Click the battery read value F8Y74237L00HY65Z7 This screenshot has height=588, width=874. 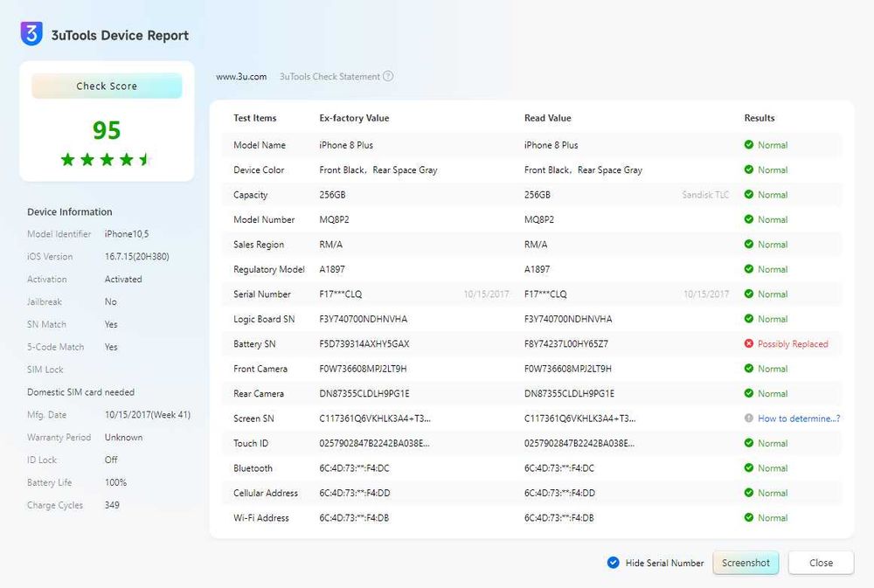pyautogui.click(x=565, y=344)
